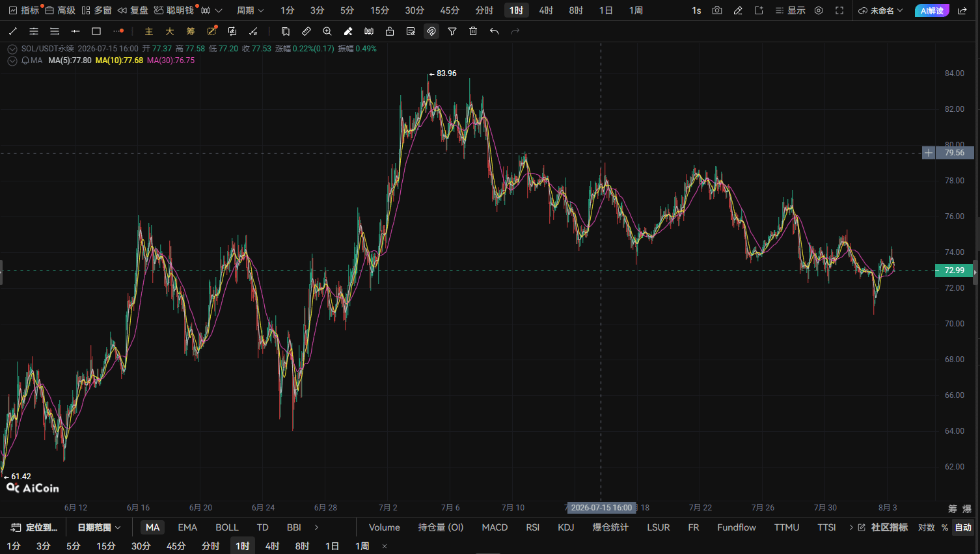Click the 72.99 current price label

(954, 270)
